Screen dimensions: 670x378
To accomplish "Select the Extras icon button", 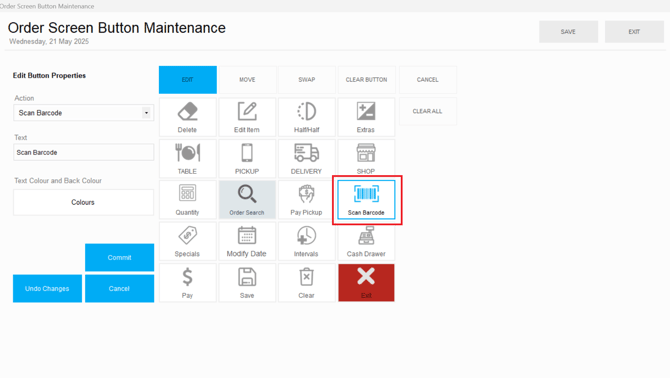I will (366, 117).
